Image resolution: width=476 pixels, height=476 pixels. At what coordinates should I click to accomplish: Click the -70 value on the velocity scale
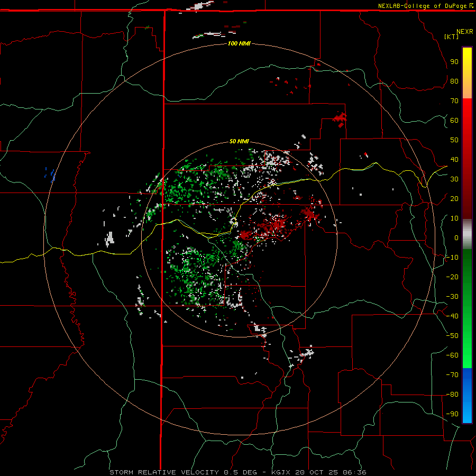tap(452, 375)
